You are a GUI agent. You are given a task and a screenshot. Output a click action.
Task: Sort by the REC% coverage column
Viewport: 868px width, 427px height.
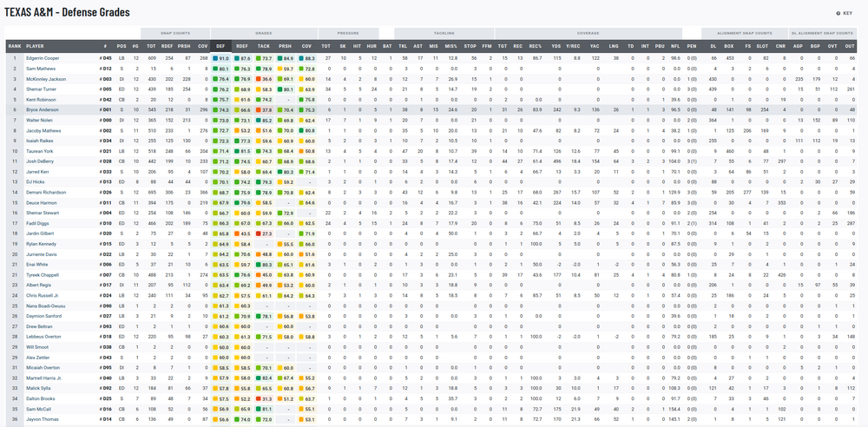(x=535, y=45)
